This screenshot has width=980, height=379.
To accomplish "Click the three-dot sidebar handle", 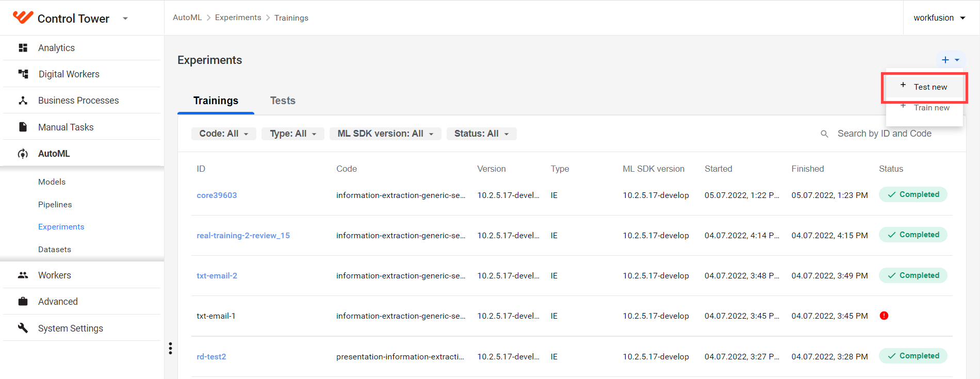I will click(170, 349).
